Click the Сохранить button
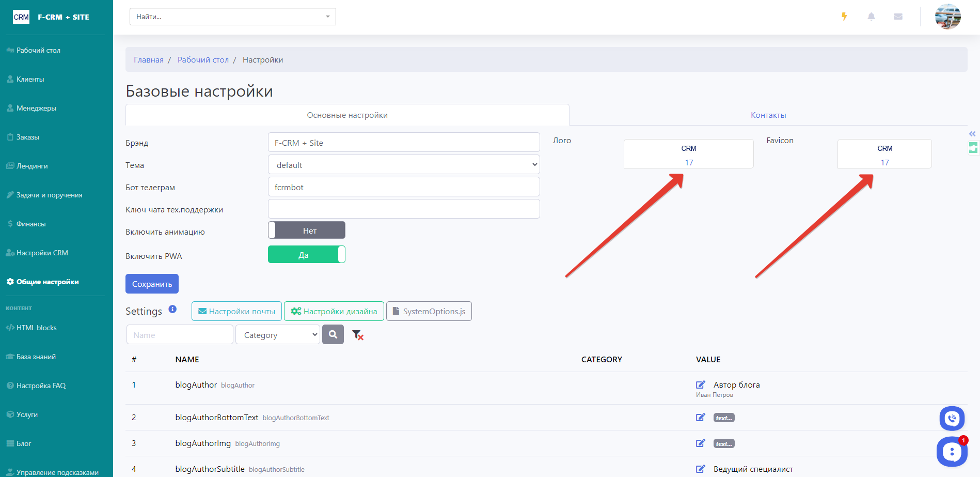 click(152, 284)
